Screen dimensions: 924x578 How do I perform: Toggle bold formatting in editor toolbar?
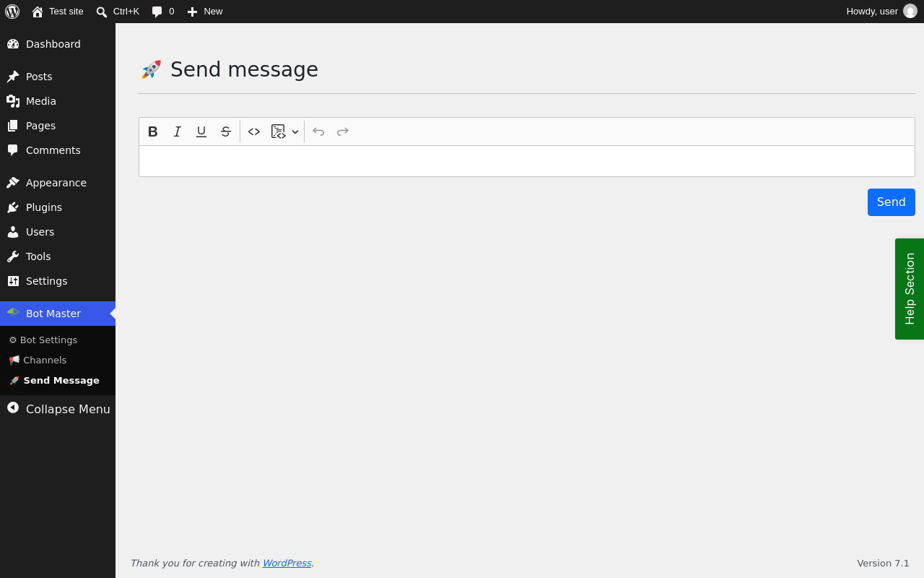click(x=153, y=131)
